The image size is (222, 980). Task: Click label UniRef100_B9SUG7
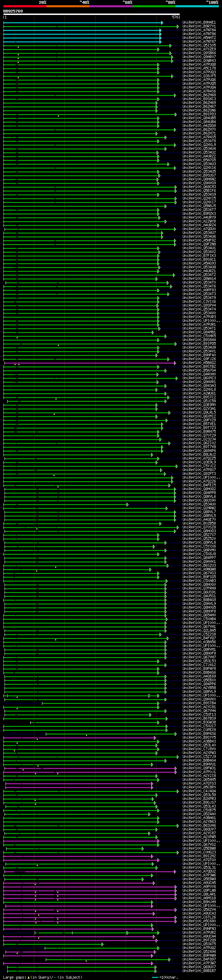pos(199,175)
